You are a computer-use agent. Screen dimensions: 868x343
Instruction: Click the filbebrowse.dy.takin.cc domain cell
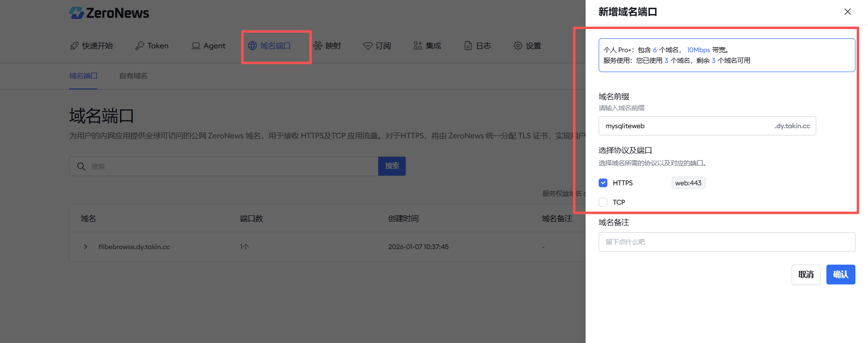coord(134,247)
